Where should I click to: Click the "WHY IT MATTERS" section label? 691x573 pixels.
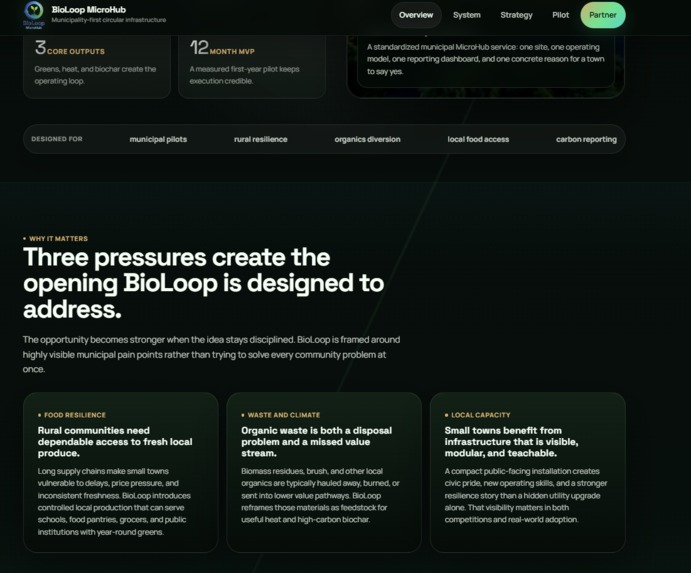pyautogui.click(x=56, y=238)
